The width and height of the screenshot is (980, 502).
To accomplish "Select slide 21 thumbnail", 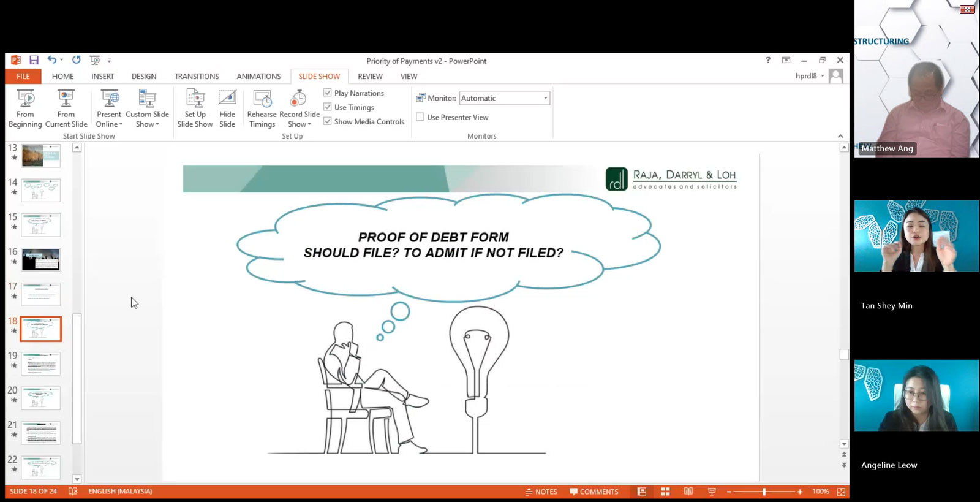I will (x=41, y=433).
